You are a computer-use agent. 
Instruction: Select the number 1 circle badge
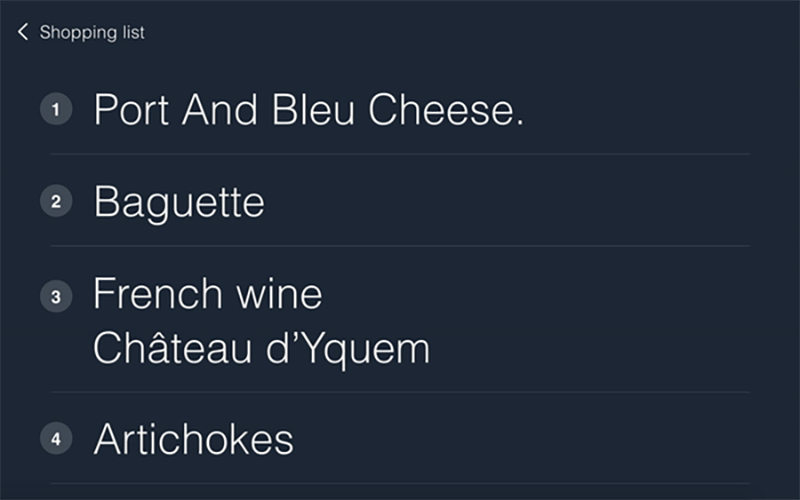[x=56, y=109]
